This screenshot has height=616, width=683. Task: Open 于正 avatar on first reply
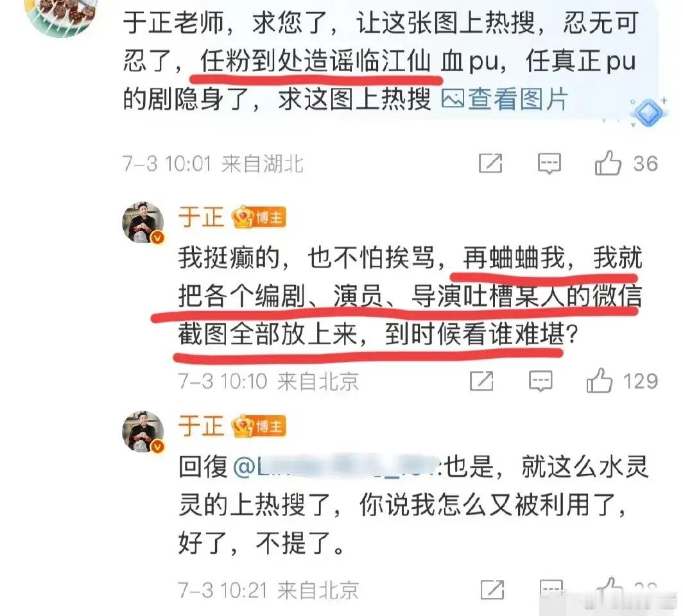pos(143,223)
